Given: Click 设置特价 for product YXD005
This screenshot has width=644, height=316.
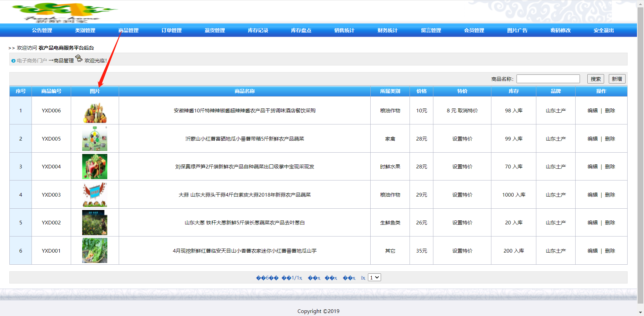Looking at the screenshot, I should [462, 139].
